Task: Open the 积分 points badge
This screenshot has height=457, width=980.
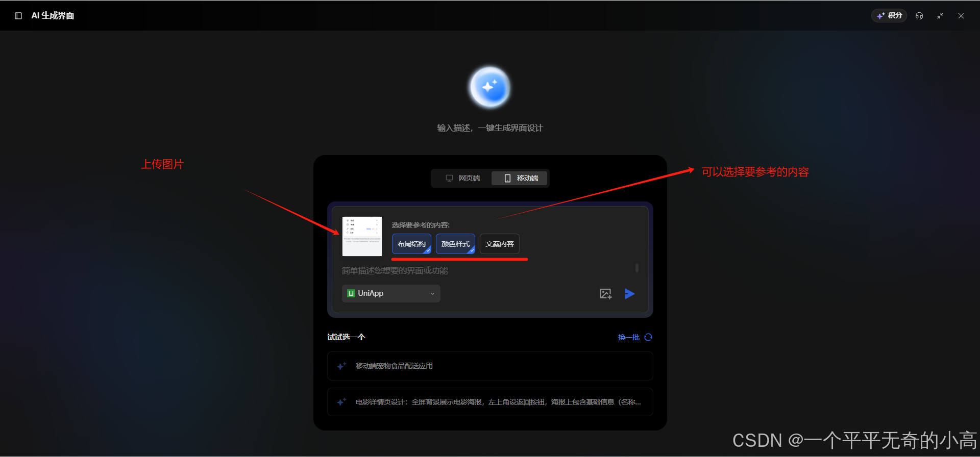Action: tap(889, 16)
